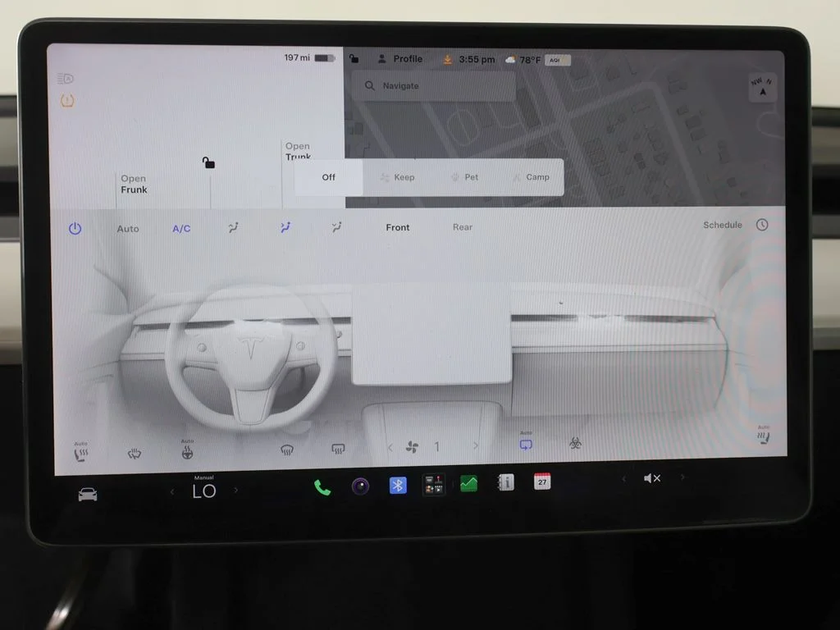Increase volume with the right chevron

click(682, 477)
